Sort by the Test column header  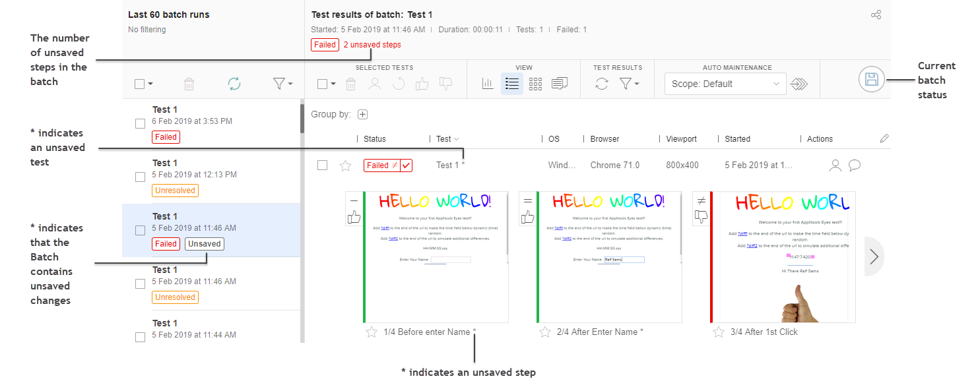click(447, 139)
